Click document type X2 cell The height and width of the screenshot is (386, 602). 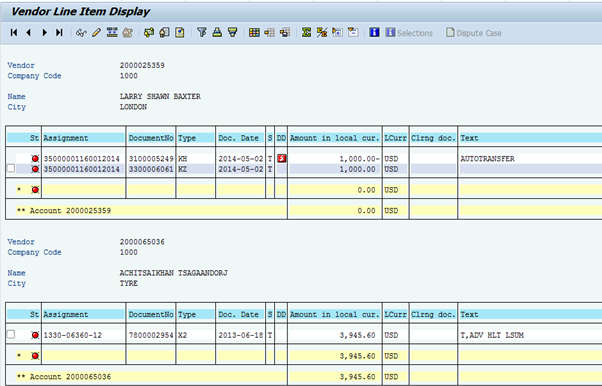(196, 335)
